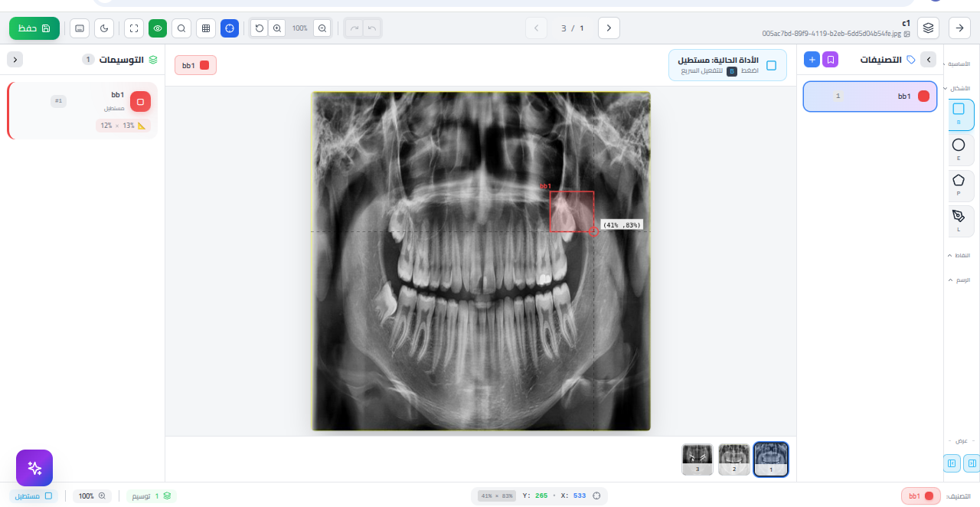The height and width of the screenshot is (507, 980).
Task: Toggle the blue crosshair cursor button
Action: click(x=230, y=28)
